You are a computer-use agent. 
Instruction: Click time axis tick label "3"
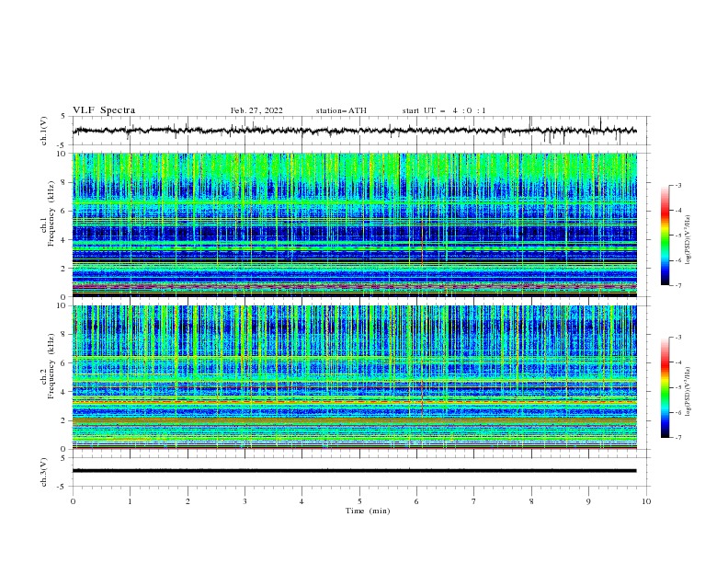[x=245, y=501]
